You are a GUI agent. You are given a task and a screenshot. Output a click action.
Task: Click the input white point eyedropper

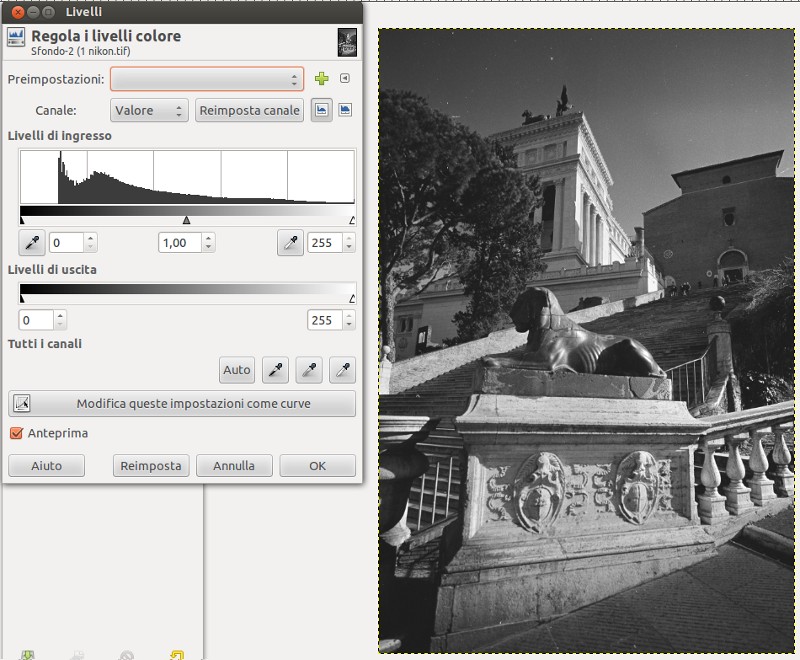[x=290, y=242]
